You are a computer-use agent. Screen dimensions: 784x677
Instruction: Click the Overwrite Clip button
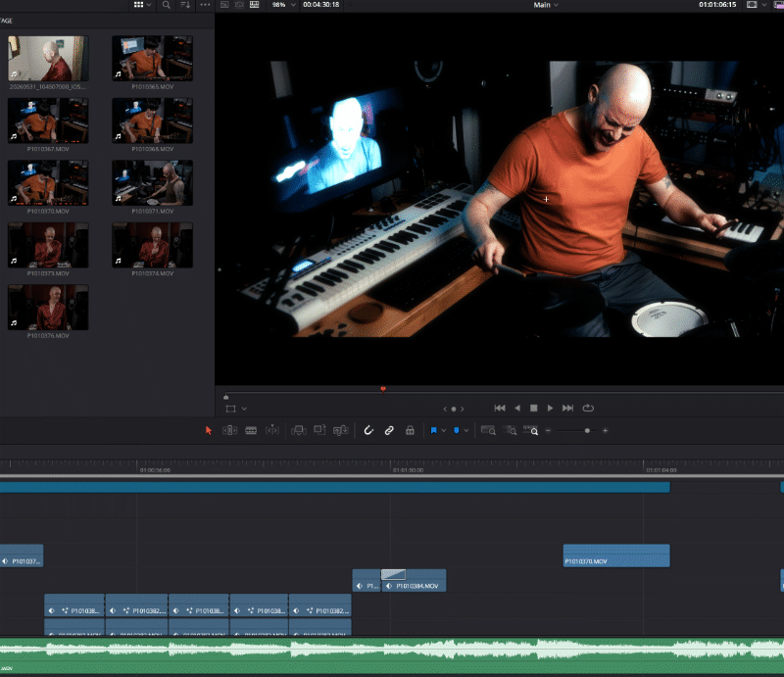319,430
